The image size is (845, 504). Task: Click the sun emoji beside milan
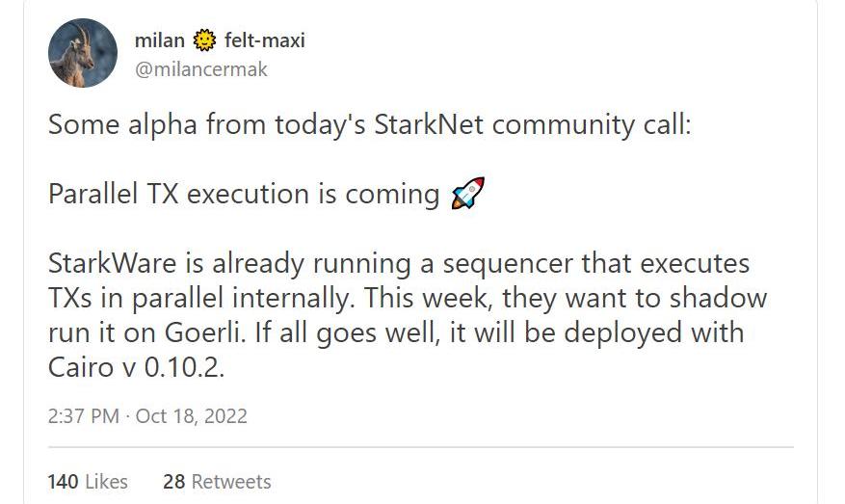(x=204, y=40)
